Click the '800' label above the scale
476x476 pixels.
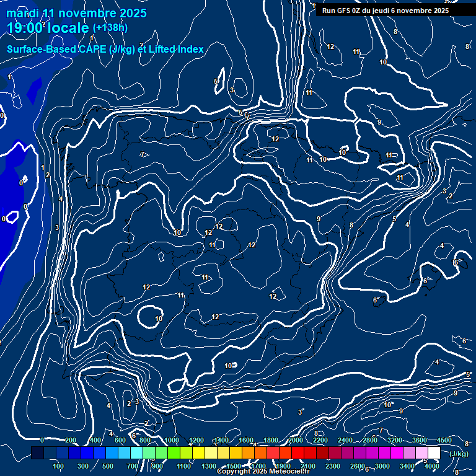click(x=145, y=440)
